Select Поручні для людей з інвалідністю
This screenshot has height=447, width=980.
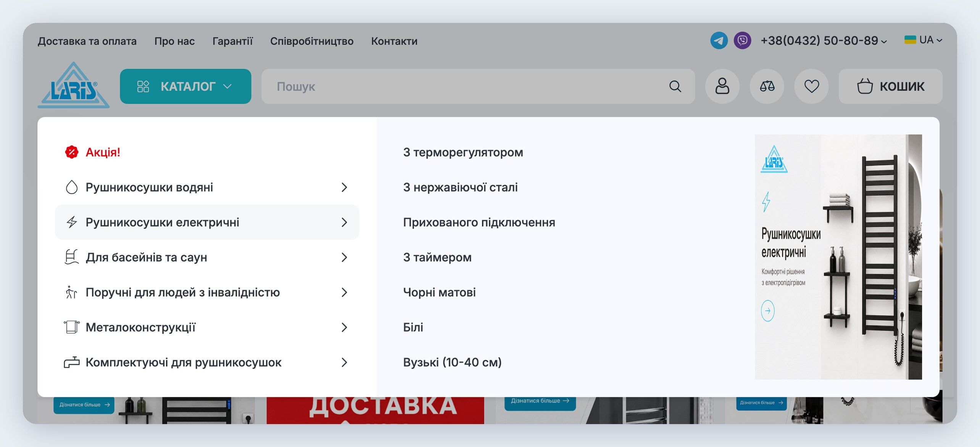tap(207, 292)
